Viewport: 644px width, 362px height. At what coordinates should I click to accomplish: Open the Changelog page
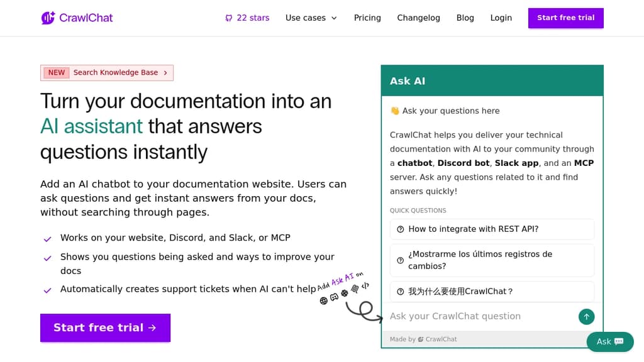418,18
